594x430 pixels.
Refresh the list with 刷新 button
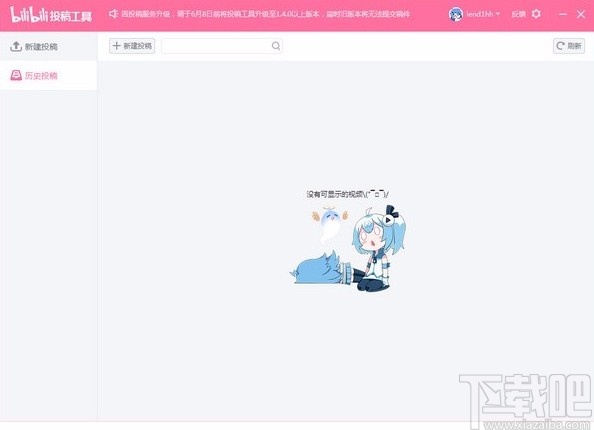point(569,46)
